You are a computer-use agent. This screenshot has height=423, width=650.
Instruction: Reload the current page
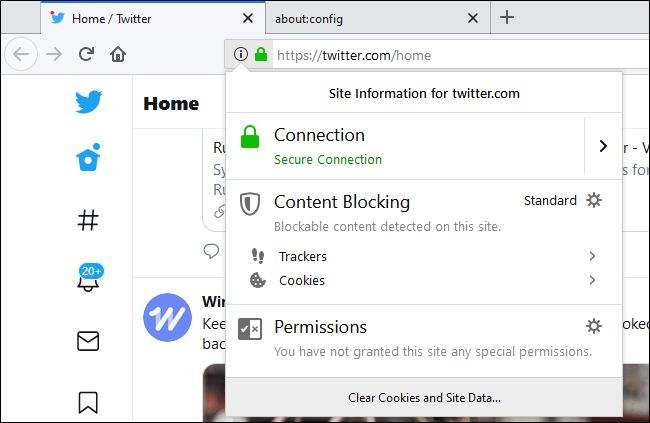(x=86, y=54)
